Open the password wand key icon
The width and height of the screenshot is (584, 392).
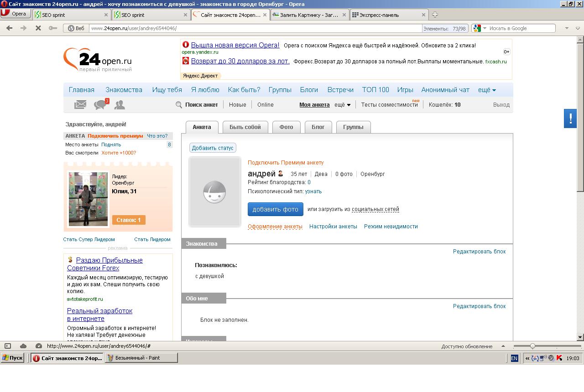tap(53, 28)
